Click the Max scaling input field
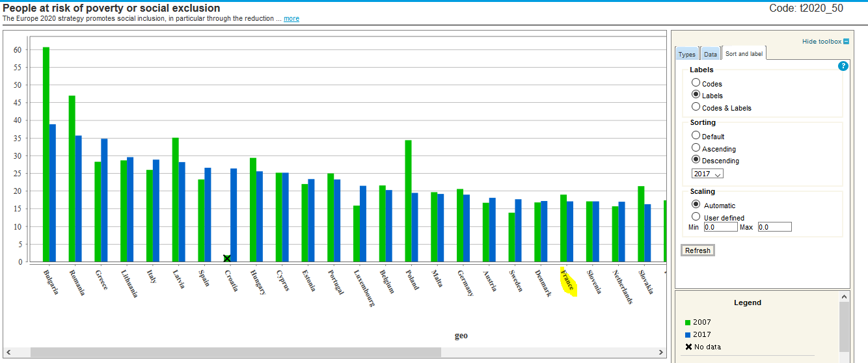The height and width of the screenshot is (363, 868). point(774,227)
